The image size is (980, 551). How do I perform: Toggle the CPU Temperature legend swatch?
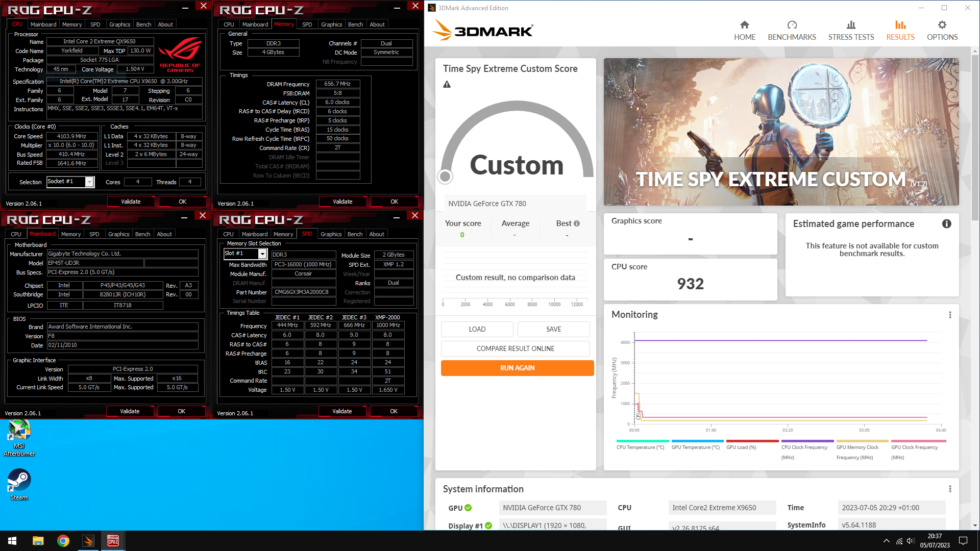(x=643, y=441)
